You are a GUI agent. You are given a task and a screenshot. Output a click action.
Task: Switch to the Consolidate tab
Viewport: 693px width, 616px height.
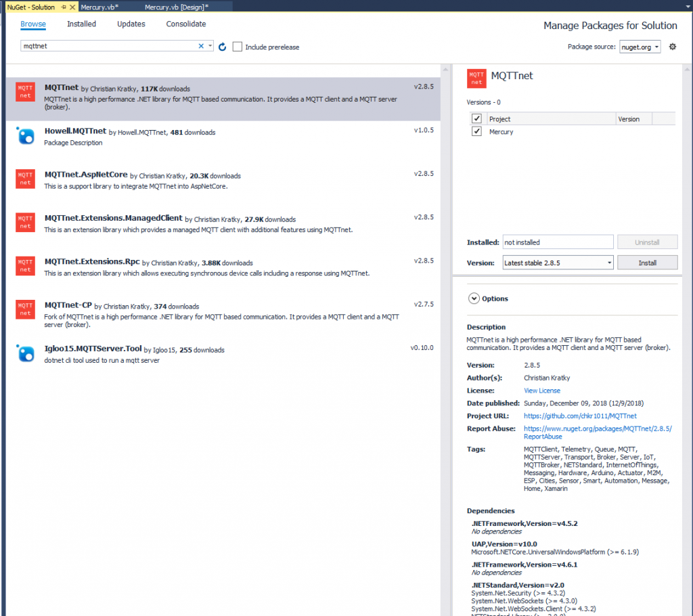pyautogui.click(x=186, y=24)
